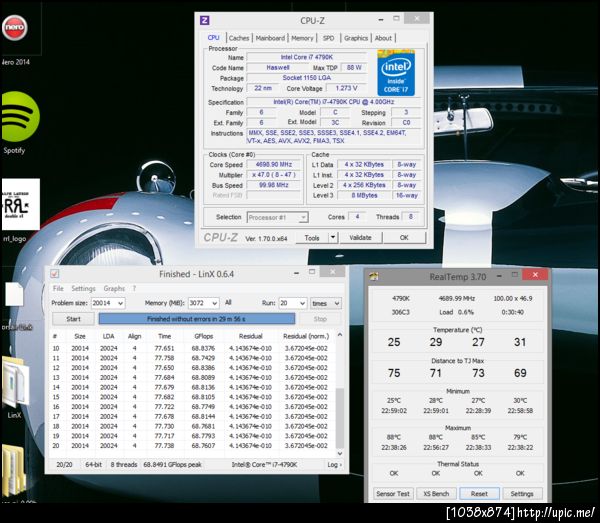Sort by the GFlops column header
The height and width of the screenshot is (523, 600).
[x=204, y=336]
